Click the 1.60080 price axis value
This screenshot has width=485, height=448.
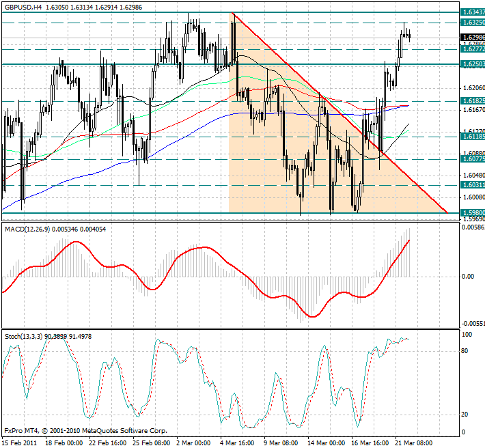point(473,197)
